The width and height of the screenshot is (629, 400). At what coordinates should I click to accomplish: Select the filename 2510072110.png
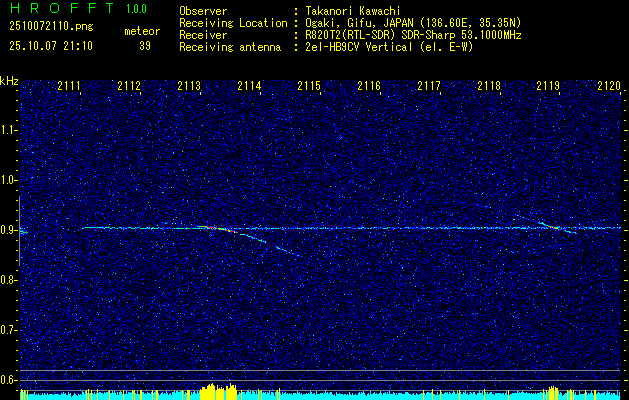[51, 27]
